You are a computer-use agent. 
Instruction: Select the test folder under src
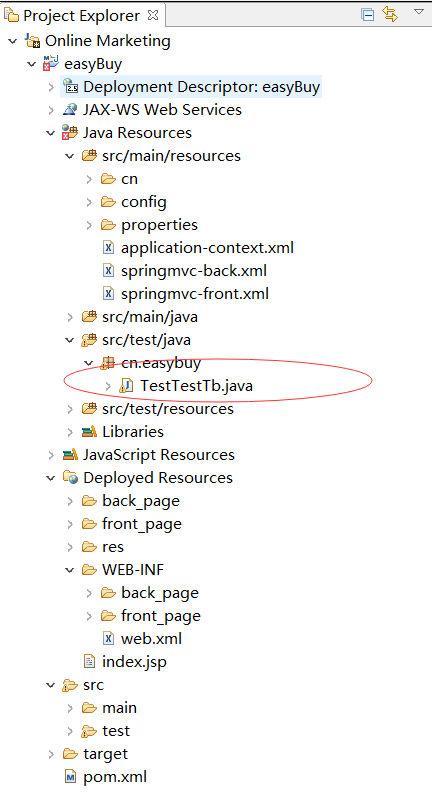click(x=116, y=731)
